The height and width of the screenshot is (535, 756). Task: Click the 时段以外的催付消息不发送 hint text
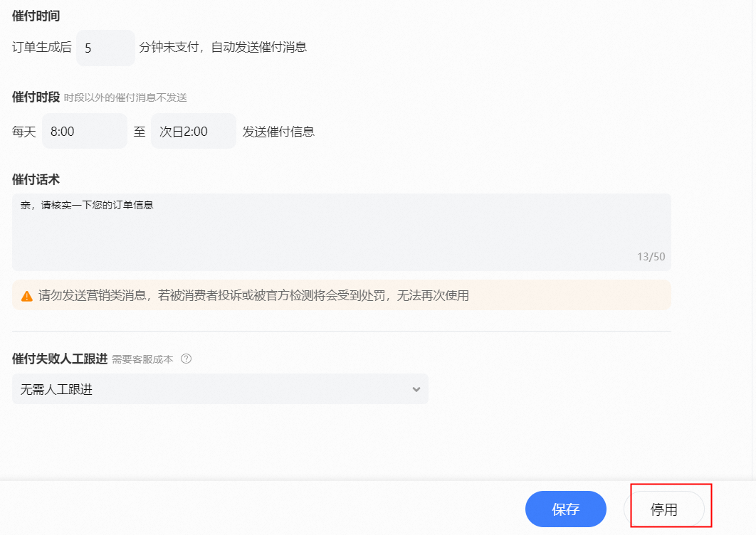point(125,98)
